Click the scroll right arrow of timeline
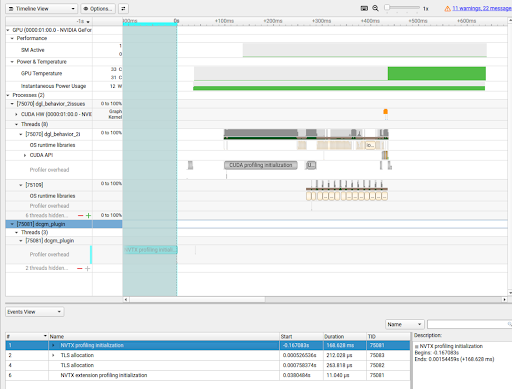 (505, 299)
